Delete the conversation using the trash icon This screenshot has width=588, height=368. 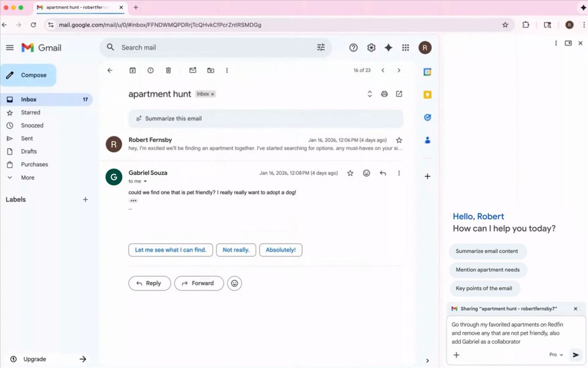click(168, 70)
